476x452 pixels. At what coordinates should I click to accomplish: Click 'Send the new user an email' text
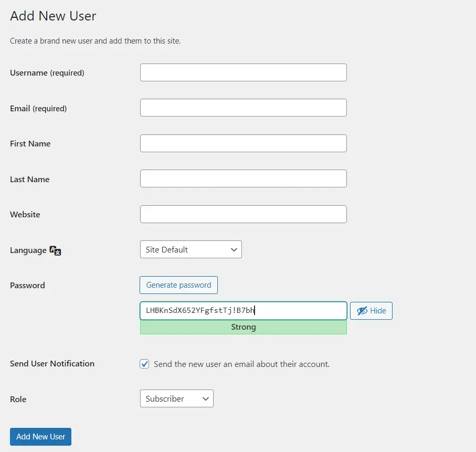pos(241,364)
